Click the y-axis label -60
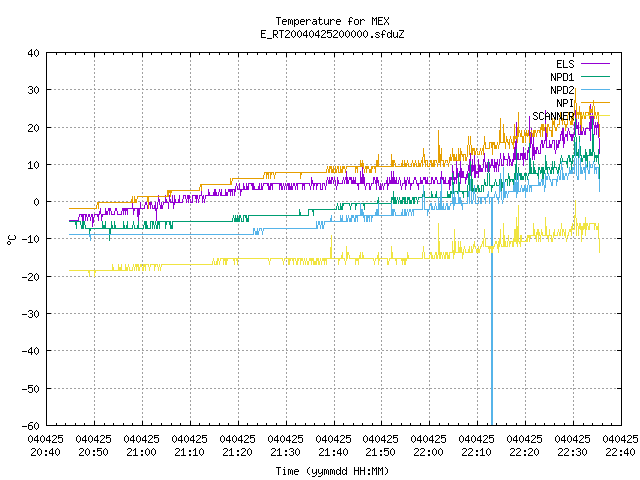This screenshot has width=640, height=480. click(x=31, y=426)
